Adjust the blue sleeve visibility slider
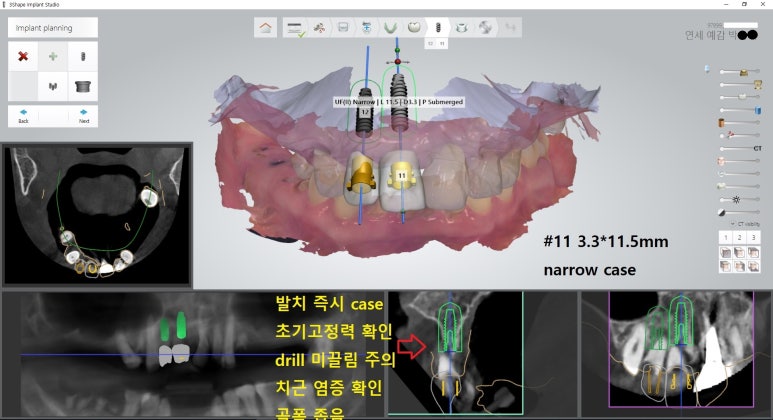Screen dimensions: 773x420 [739, 110]
